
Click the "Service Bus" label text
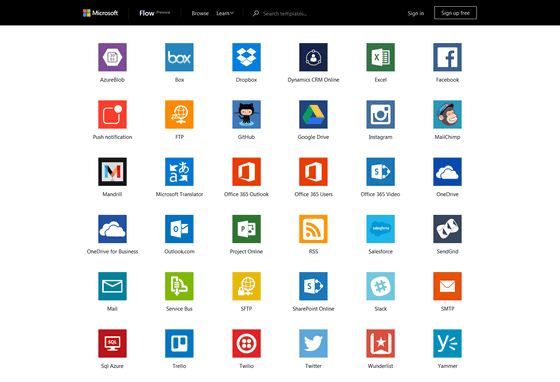(x=179, y=308)
